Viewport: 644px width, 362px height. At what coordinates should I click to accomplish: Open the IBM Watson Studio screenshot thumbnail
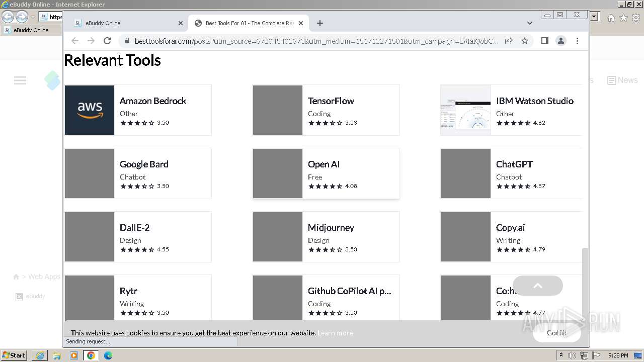(x=466, y=110)
